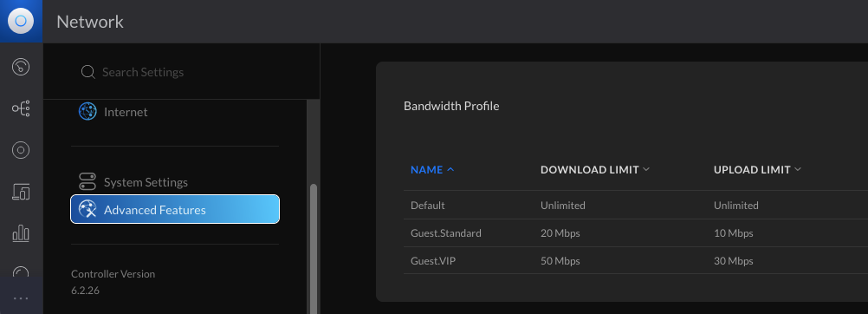The image size is (868, 314).
Task: Select the Guest.Standard profile row
Action: coord(636,233)
